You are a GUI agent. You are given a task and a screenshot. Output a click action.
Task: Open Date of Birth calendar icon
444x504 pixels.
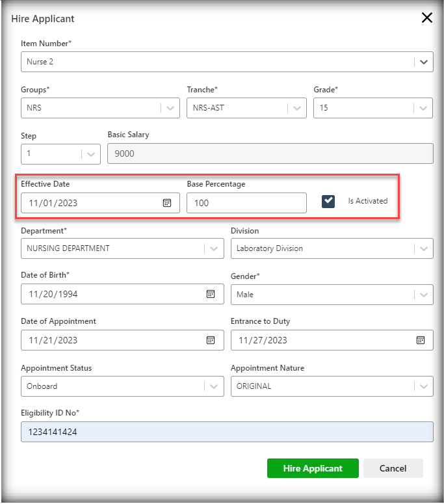point(211,294)
